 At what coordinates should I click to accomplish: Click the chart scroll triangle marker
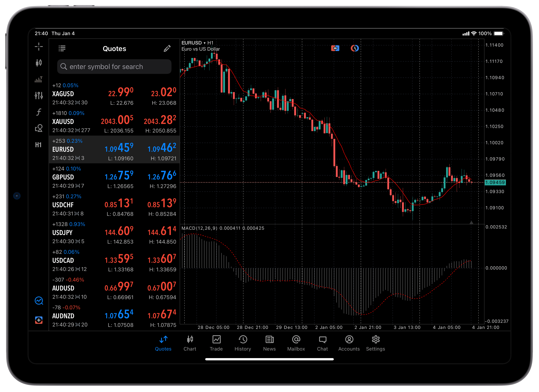[x=471, y=223]
